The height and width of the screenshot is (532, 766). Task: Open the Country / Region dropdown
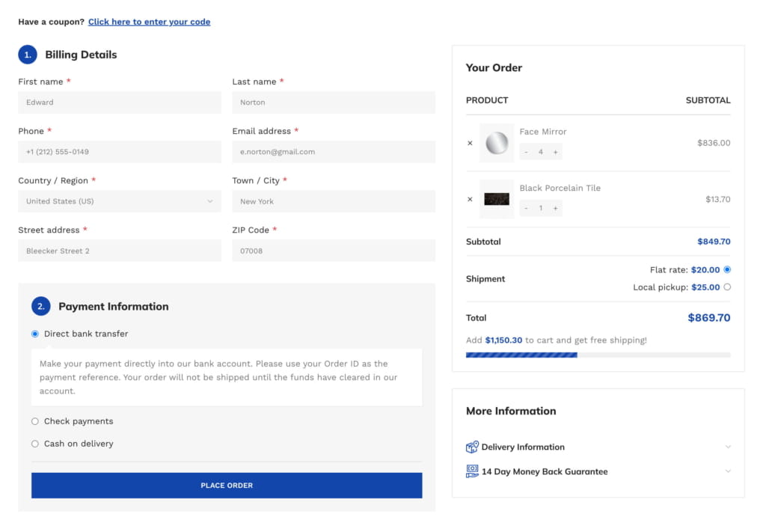tap(120, 201)
